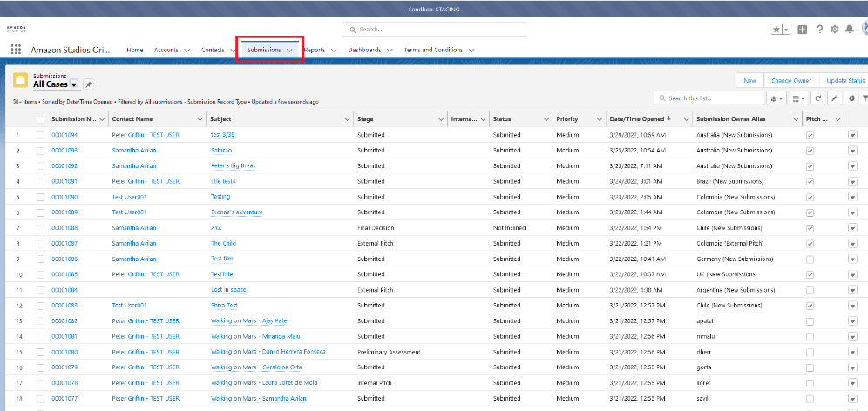The height and width of the screenshot is (411, 868).
Task: Refresh the submissions list
Action: (x=818, y=98)
